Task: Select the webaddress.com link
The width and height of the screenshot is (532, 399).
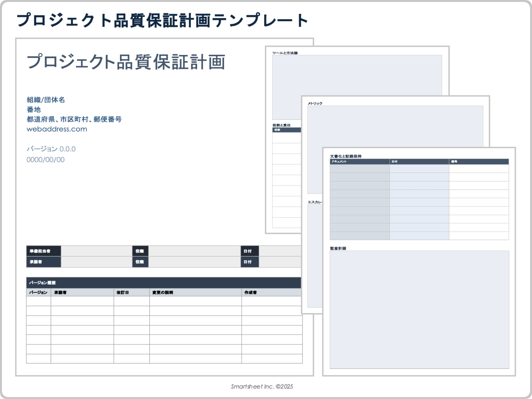Action: point(57,129)
